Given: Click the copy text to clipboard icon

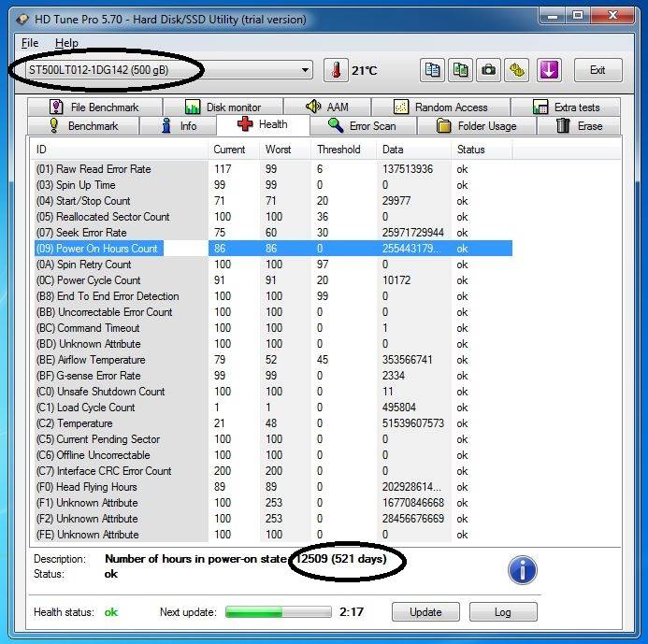Looking at the screenshot, I should [432, 70].
